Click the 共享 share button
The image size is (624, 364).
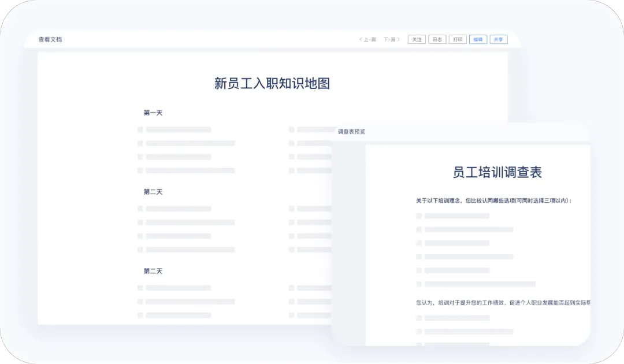tap(499, 40)
